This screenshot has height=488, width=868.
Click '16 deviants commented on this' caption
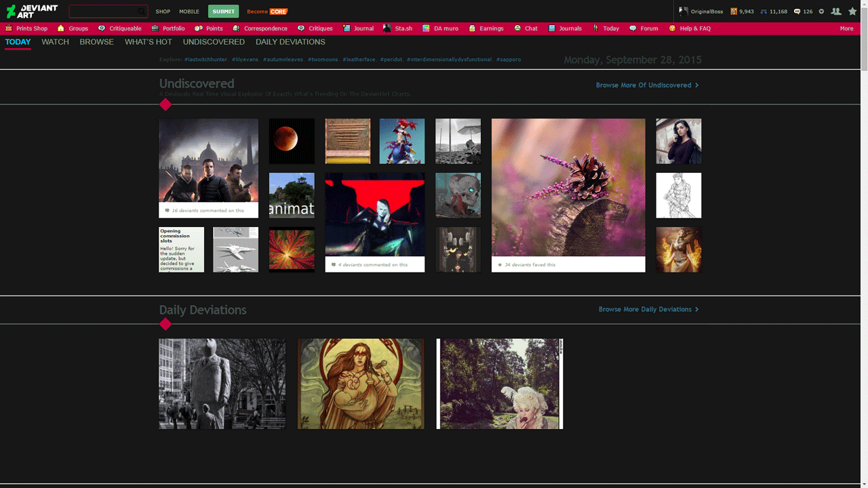[x=208, y=211]
